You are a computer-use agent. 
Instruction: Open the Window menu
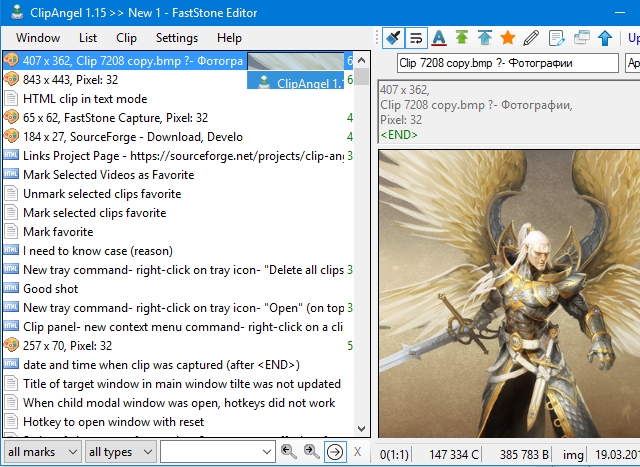(x=38, y=38)
